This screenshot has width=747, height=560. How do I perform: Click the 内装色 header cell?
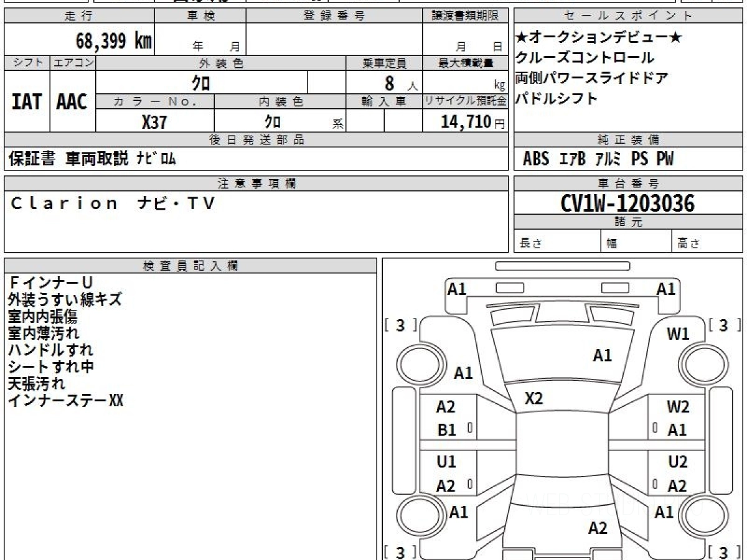click(x=280, y=101)
